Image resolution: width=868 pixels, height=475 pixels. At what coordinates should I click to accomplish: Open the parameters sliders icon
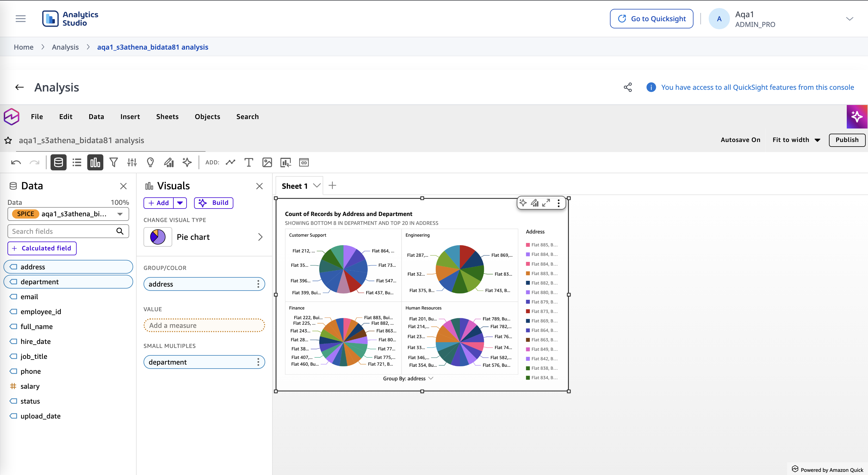click(132, 163)
